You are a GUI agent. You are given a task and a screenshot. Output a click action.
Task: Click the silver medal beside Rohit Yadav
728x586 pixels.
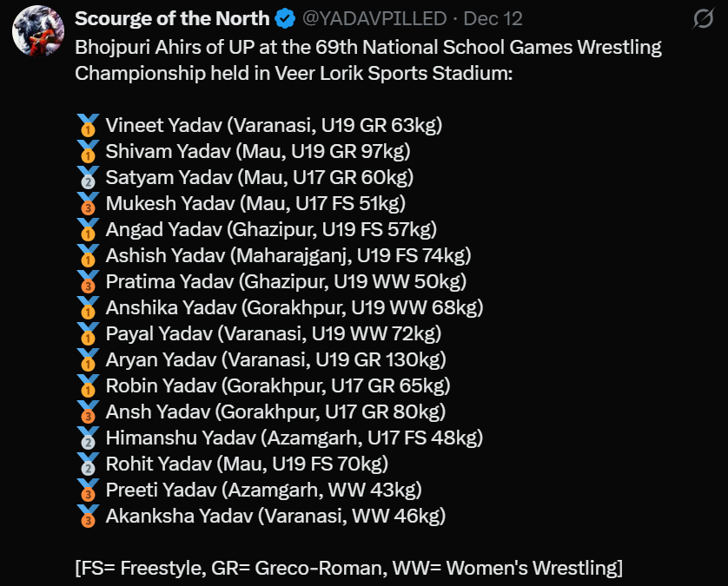[x=88, y=464]
